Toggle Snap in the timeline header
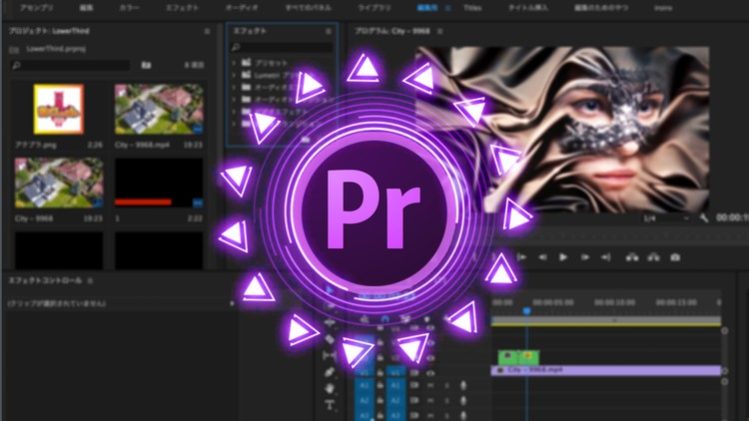749x421 pixels. (385, 319)
